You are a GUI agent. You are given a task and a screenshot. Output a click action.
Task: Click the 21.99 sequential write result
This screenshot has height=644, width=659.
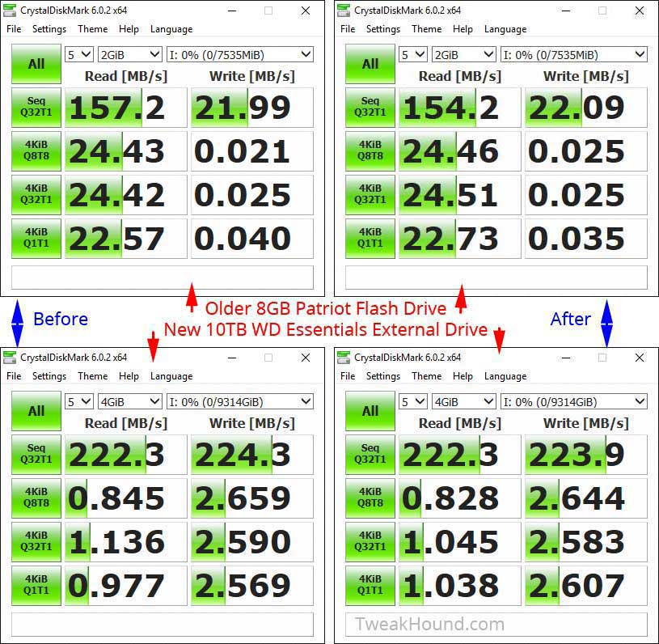pyautogui.click(x=252, y=108)
